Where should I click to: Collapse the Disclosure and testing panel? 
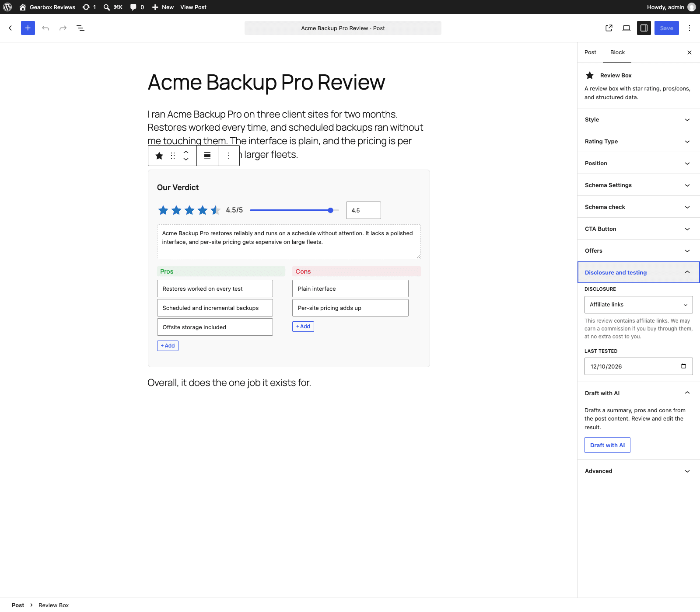[x=639, y=272]
